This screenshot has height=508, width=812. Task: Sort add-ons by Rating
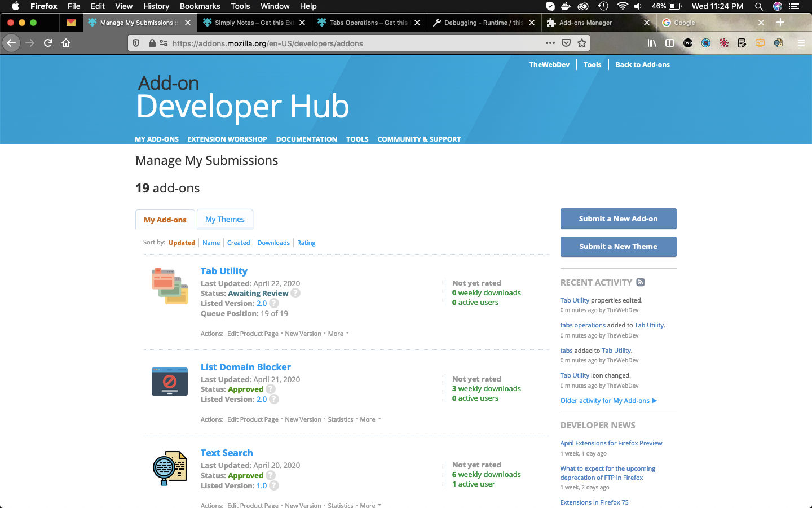pyautogui.click(x=306, y=243)
